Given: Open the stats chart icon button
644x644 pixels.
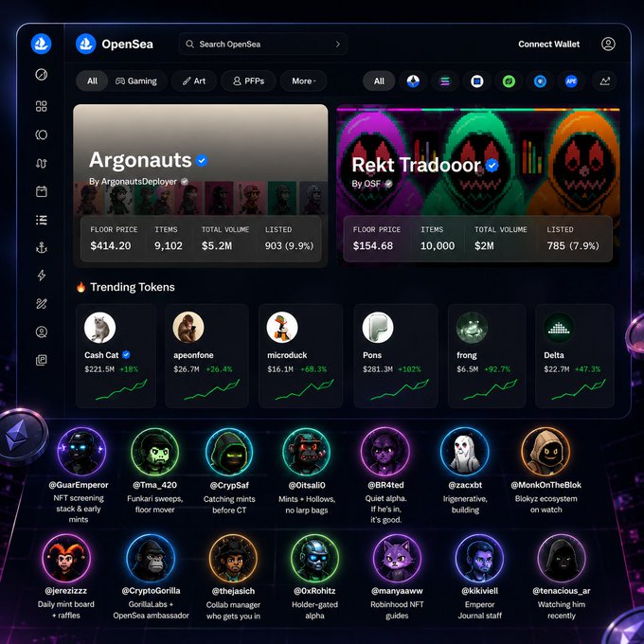Looking at the screenshot, I should [604, 80].
